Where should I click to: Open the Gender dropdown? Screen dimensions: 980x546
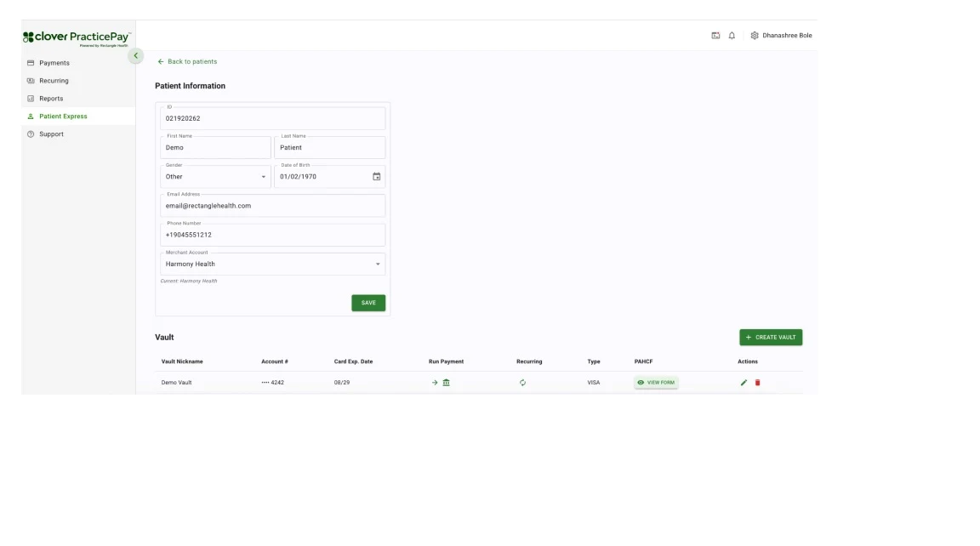pos(215,177)
